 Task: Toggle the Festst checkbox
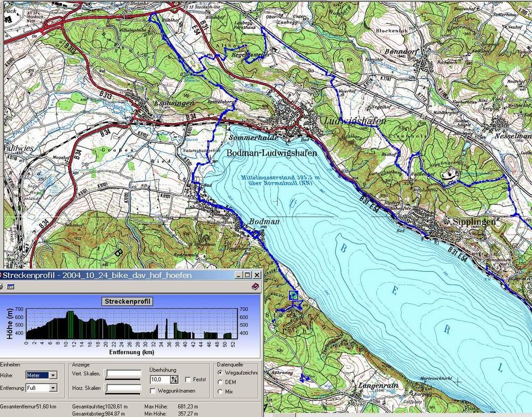tap(188, 379)
